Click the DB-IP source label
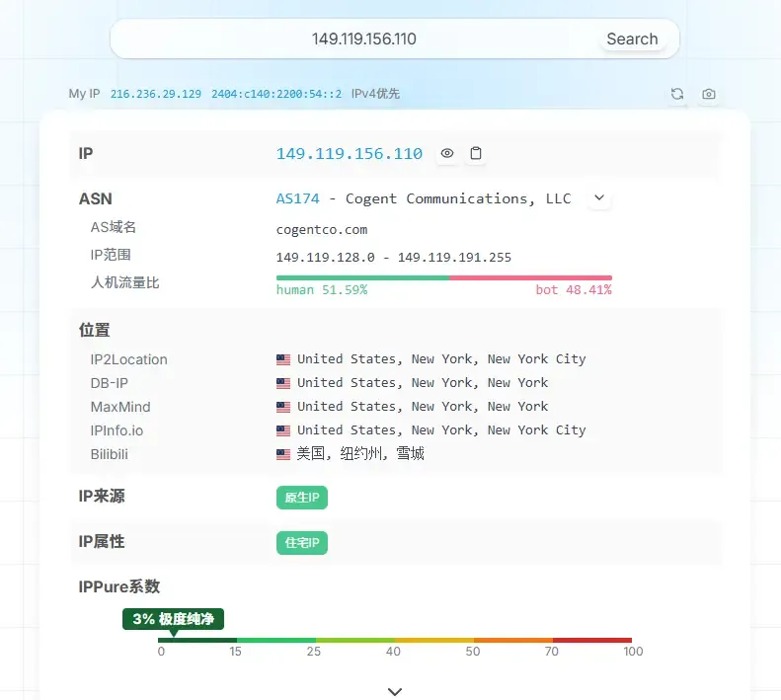This screenshot has width=781, height=700. tap(109, 383)
